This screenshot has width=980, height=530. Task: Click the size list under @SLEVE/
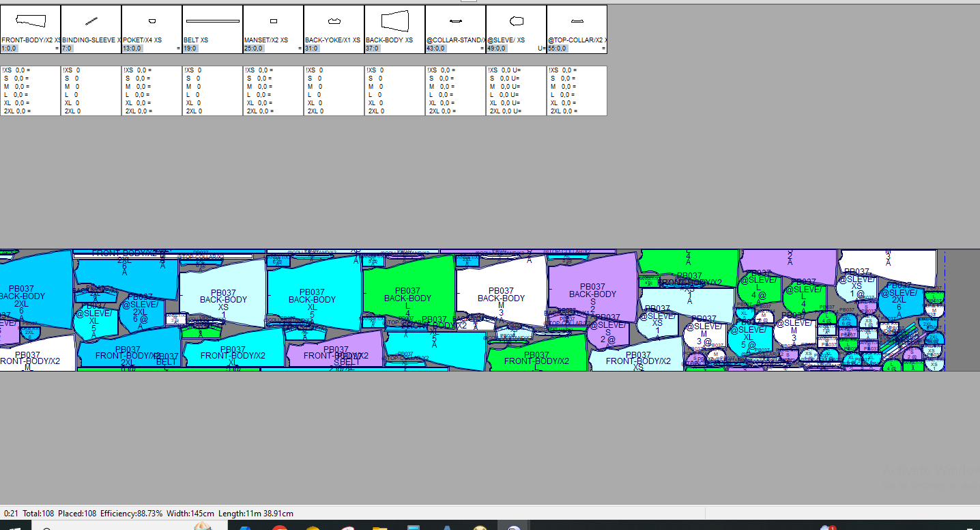click(x=516, y=91)
